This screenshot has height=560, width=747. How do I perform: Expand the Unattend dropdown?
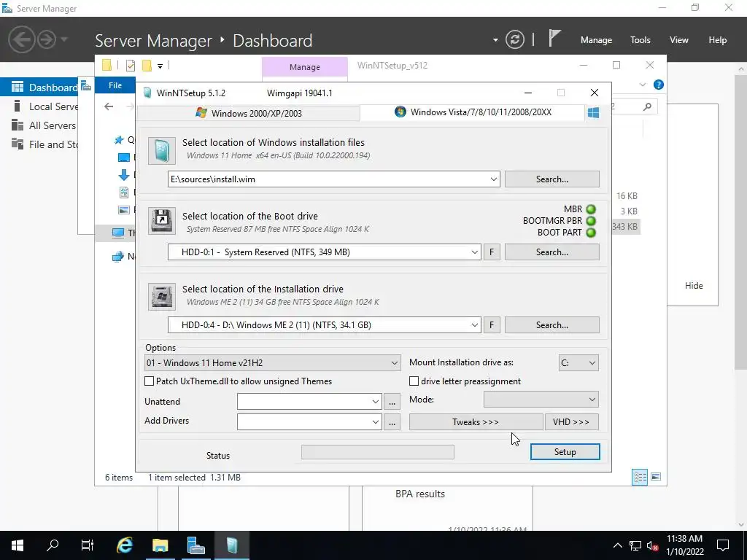coord(376,402)
